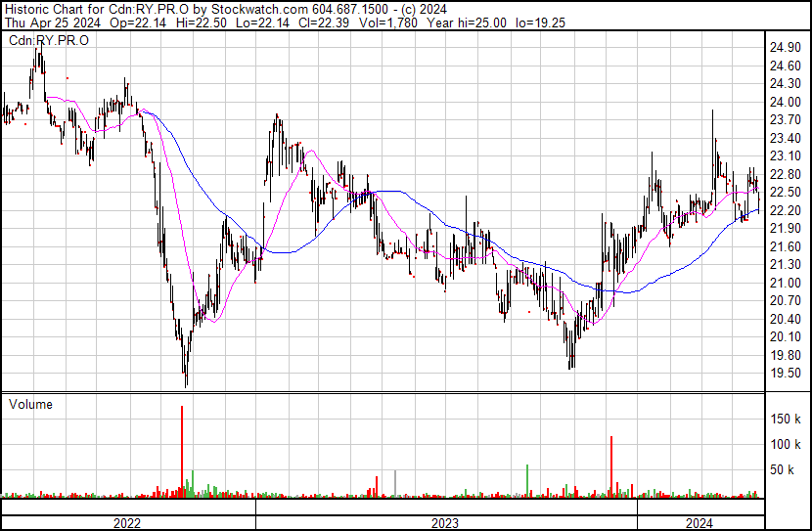The width and height of the screenshot is (812, 531).
Task: Click the tallest red volume spike in 2022
Action: (x=182, y=451)
